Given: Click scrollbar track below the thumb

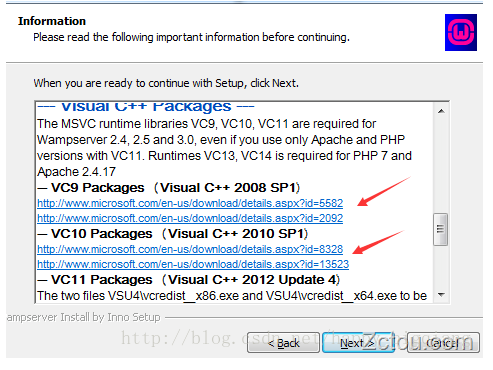Looking at the screenshot, I should tap(441, 267).
